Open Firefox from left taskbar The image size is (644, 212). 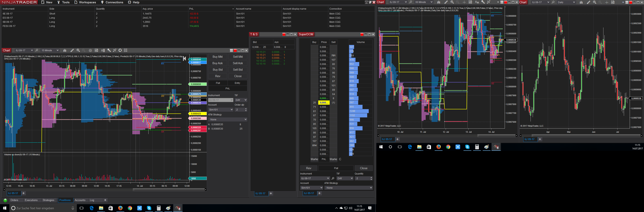point(120,208)
